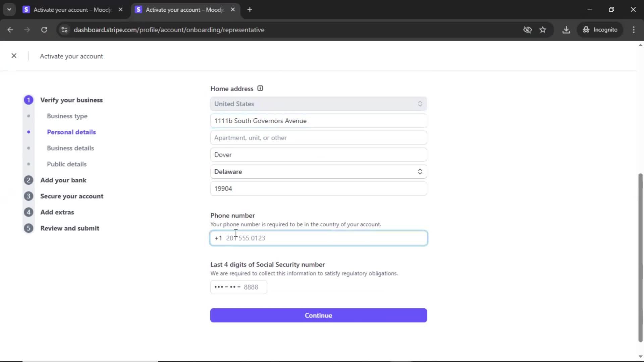Go to Add your bank step

[63, 180]
